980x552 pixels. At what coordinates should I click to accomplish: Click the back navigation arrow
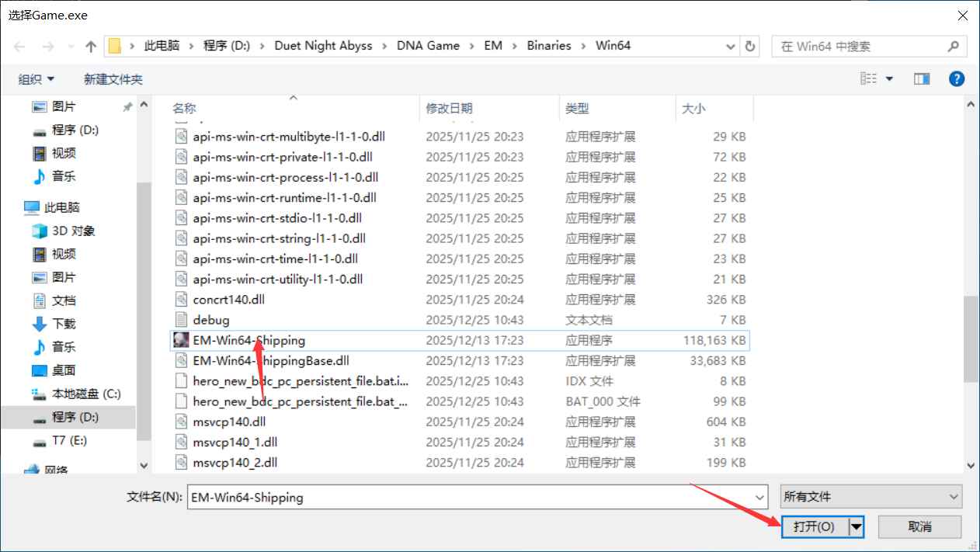[19, 46]
